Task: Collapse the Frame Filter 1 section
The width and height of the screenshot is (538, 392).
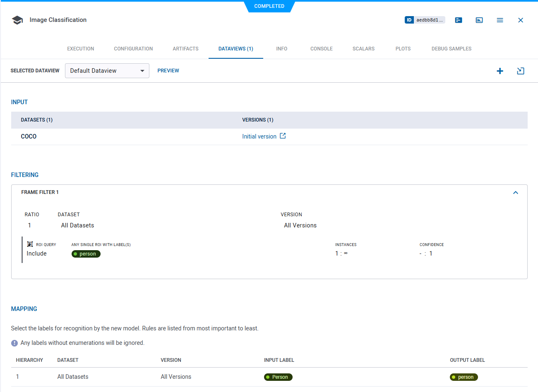Action: [516, 193]
